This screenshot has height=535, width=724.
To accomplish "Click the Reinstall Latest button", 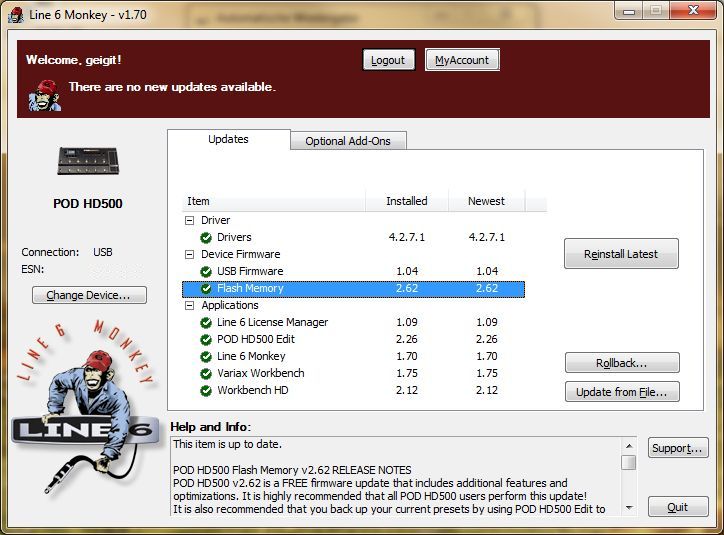I will [621, 254].
